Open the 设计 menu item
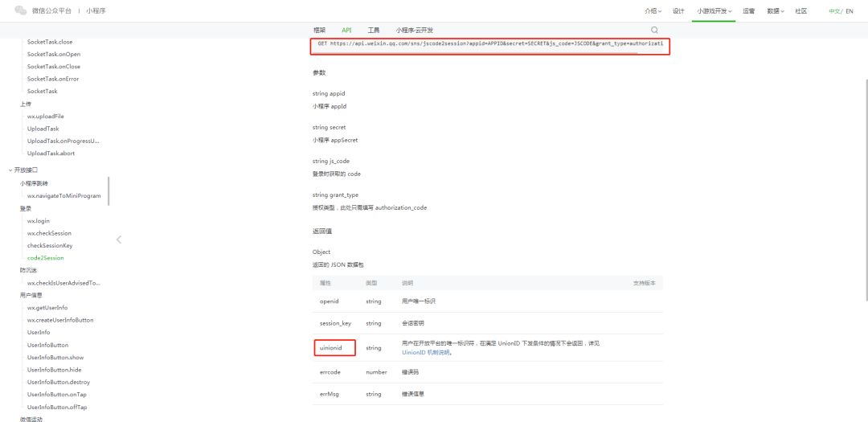This screenshot has width=868, height=422. coord(678,11)
